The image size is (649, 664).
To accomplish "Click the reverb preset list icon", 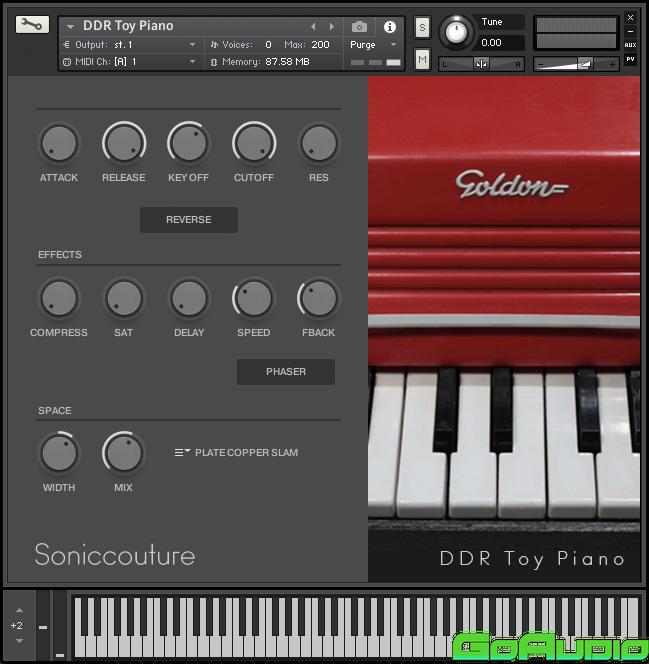I will click(182, 453).
